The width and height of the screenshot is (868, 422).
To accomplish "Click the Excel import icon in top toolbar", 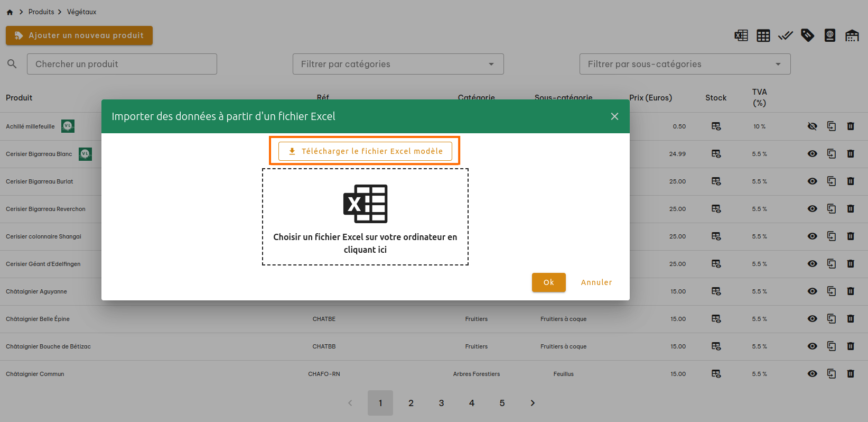I will (x=741, y=35).
